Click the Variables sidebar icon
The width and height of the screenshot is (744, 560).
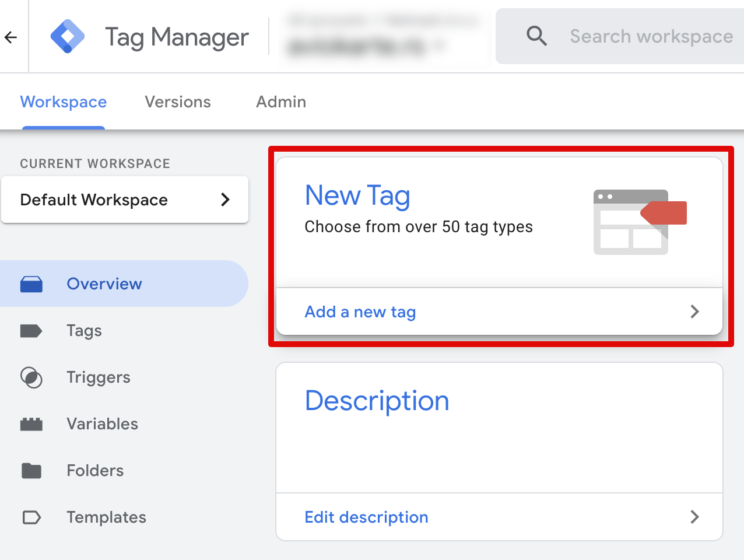tap(31, 424)
